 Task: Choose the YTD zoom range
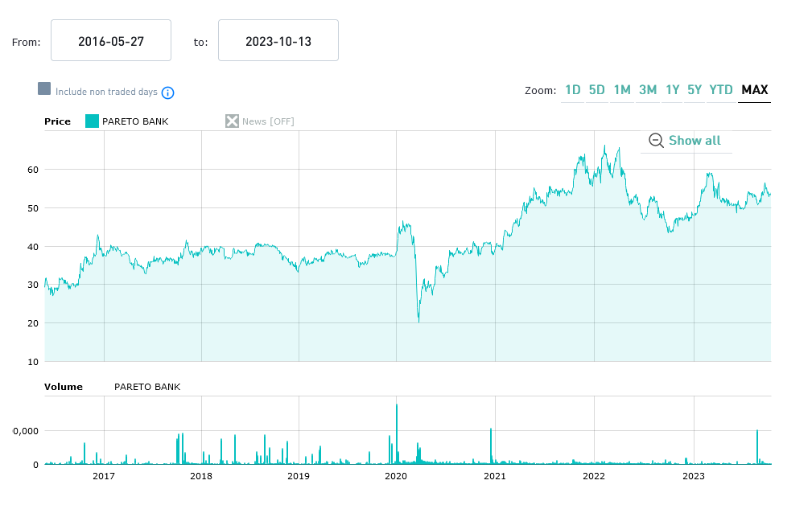coord(721,90)
